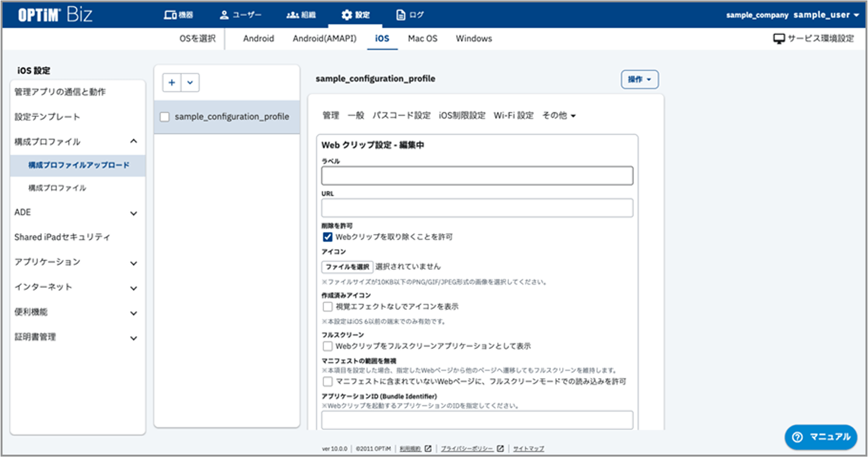Check Webクリップをフルスクリーンアプリケーションとして表示
The height and width of the screenshot is (457, 868).
tap(326, 346)
